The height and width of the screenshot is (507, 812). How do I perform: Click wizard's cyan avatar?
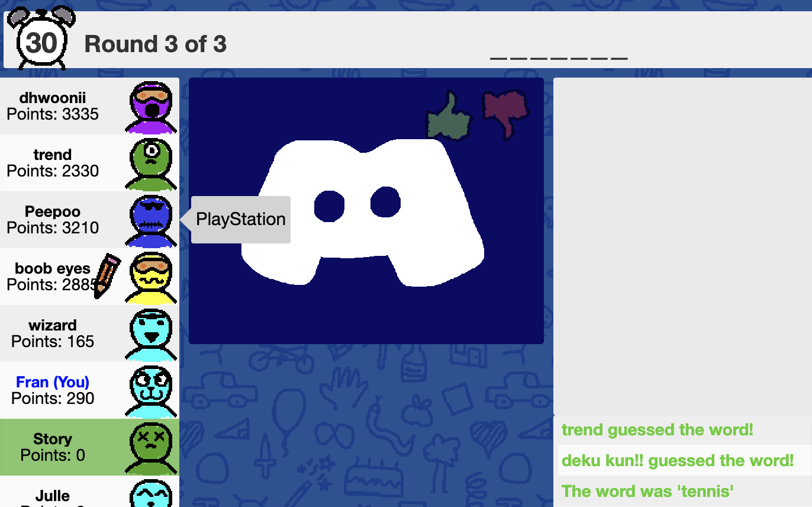click(x=152, y=335)
